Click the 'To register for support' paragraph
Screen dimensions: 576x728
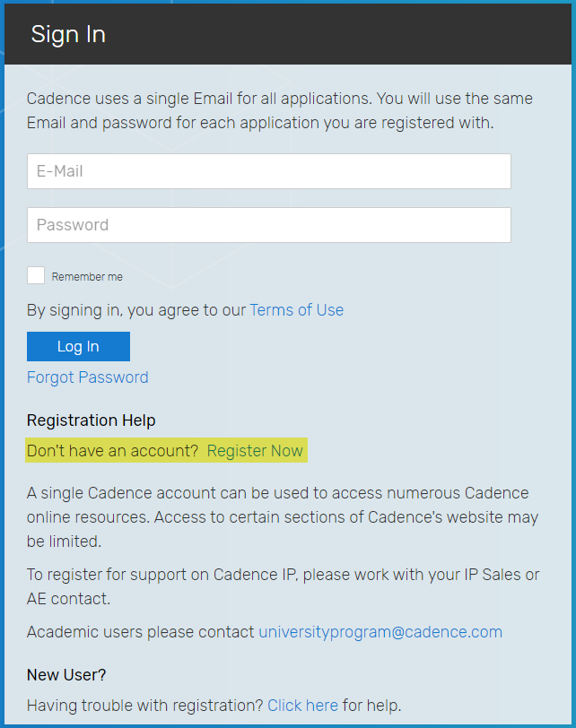[283, 586]
